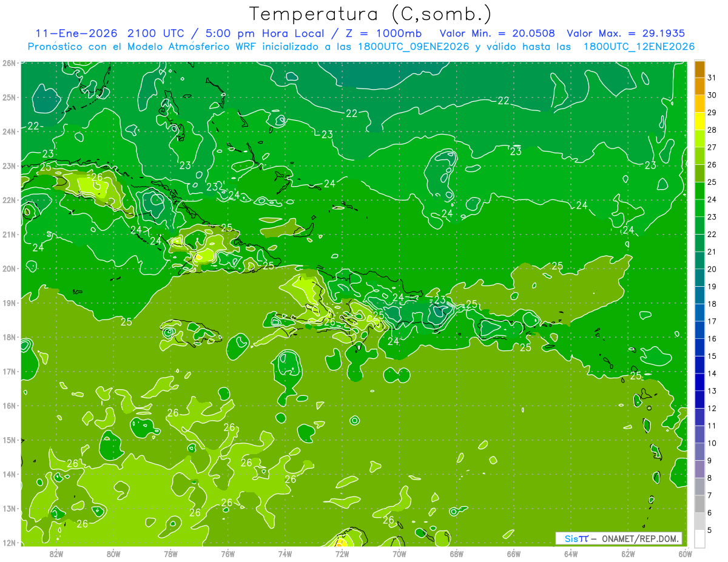The height and width of the screenshot is (562, 728).
Task: Click the longitude axis label '82W'
Action: coord(56,554)
